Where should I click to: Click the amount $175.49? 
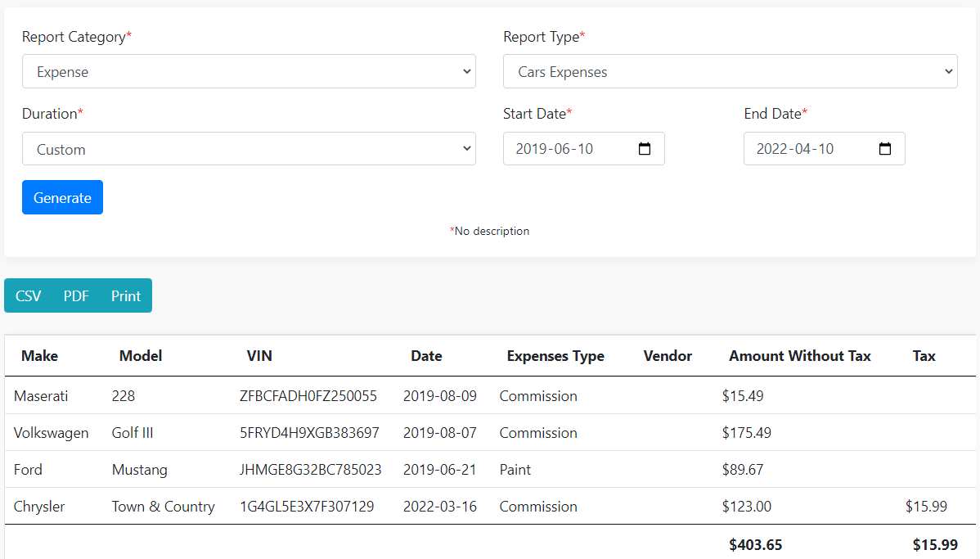[746, 433]
